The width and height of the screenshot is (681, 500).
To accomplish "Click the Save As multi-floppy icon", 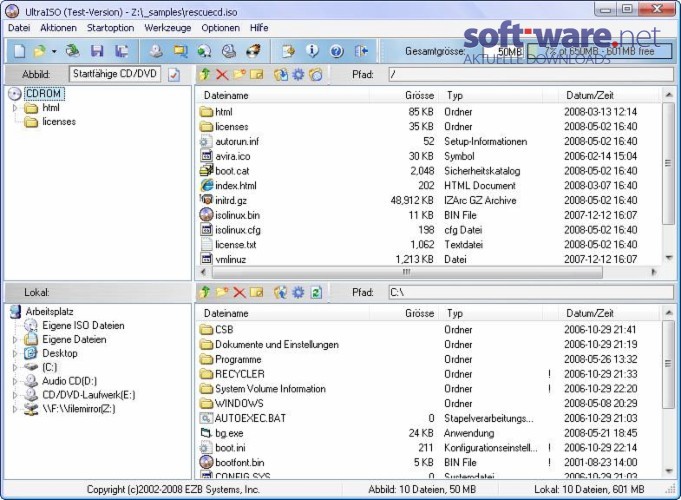I will click(122, 51).
